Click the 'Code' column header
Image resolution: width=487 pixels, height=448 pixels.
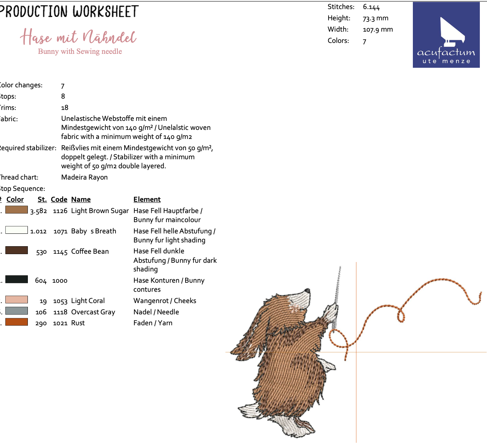click(x=59, y=200)
